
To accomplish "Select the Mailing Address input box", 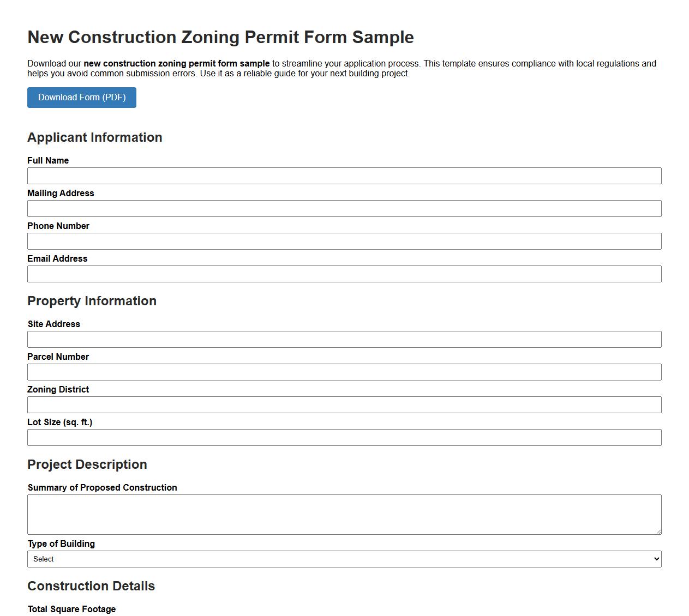I will tap(344, 208).
